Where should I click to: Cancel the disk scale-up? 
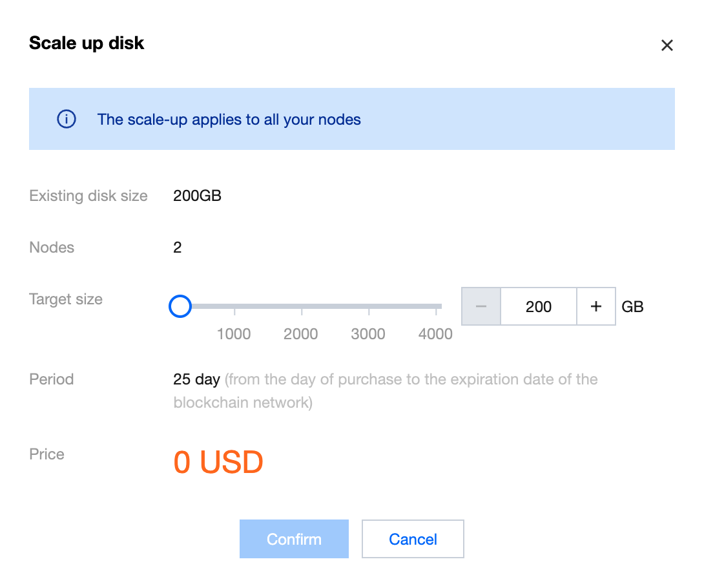click(x=413, y=540)
